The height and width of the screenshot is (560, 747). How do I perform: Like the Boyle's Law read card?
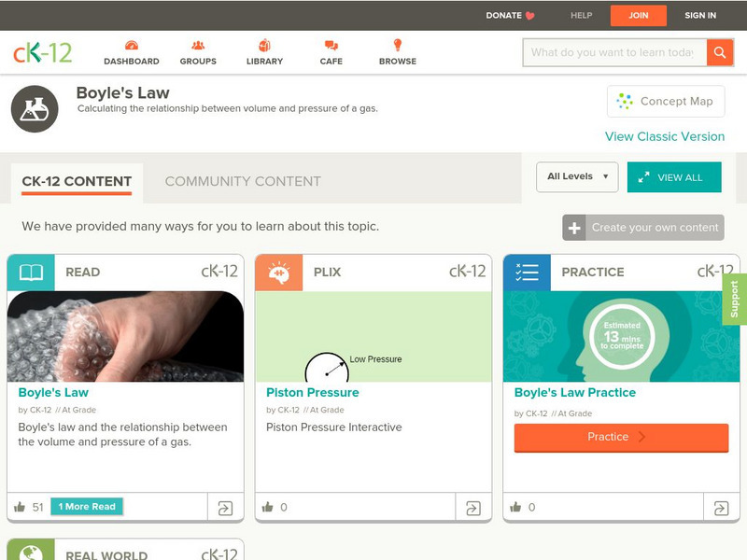tap(20, 507)
